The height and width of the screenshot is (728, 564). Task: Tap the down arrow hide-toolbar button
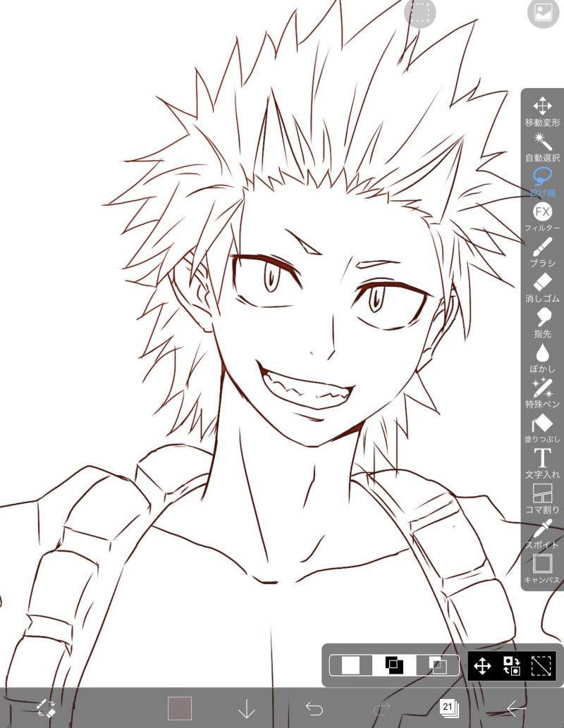point(247,708)
